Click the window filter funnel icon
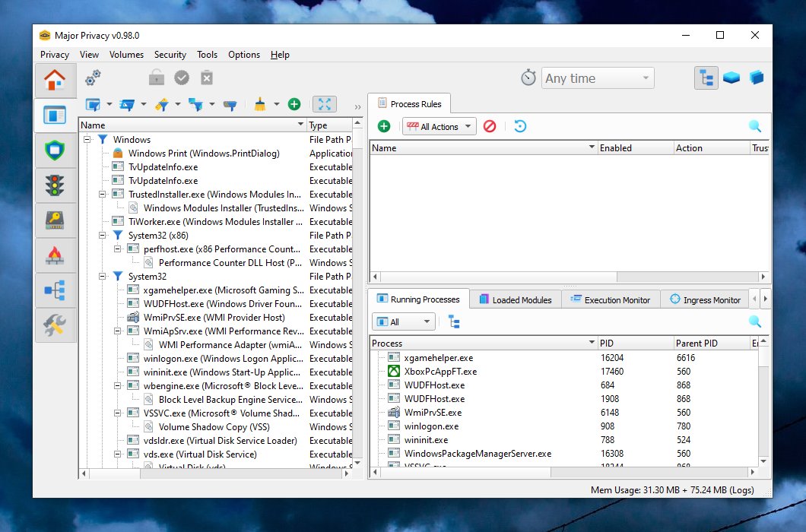This screenshot has height=532, width=806. click(x=93, y=105)
